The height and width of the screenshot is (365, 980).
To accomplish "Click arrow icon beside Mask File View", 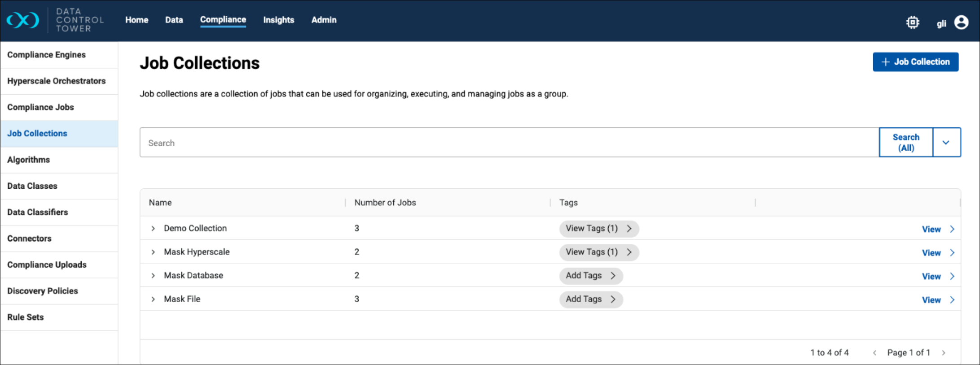I will 952,300.
